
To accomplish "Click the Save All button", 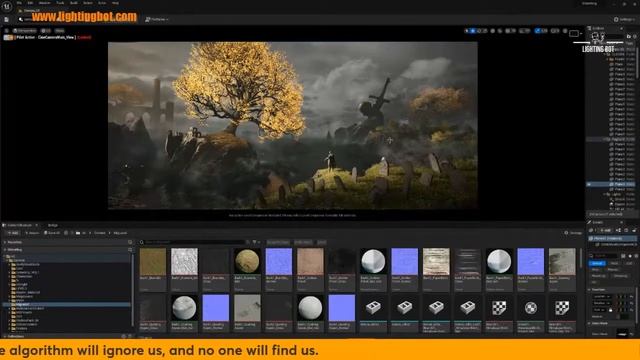I will tap(52, 233).
